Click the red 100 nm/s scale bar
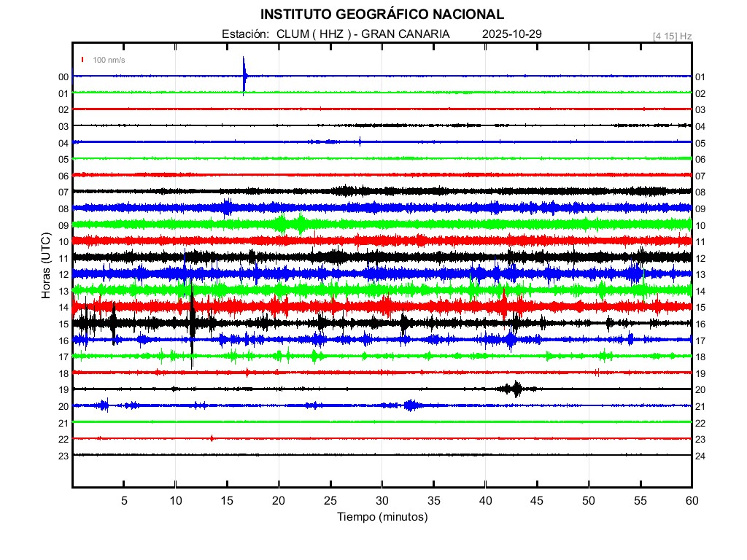The height and width of the screenshot is (560, 747). (83, 60)
